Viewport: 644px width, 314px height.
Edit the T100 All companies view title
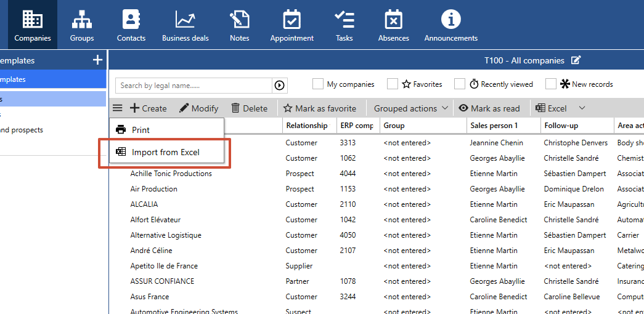[x=576, y=60]
